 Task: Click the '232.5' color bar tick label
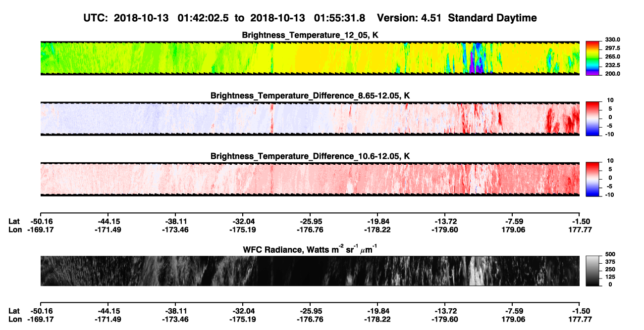pyautogui.click(x=612, y=65)
